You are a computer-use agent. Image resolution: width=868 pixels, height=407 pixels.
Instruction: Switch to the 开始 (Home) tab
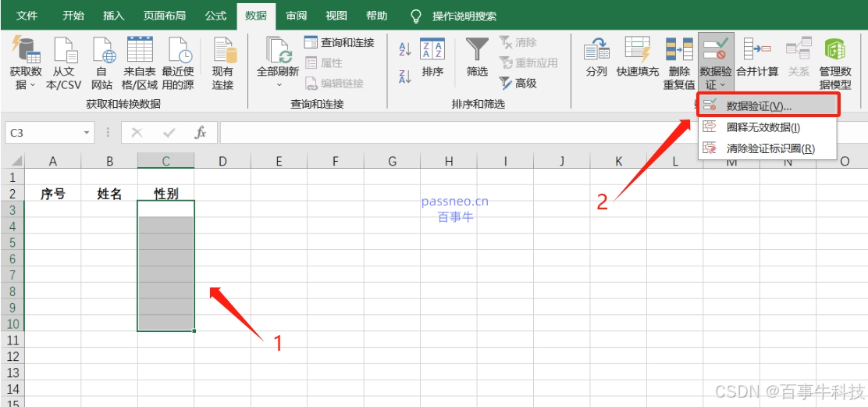[73, 16]
